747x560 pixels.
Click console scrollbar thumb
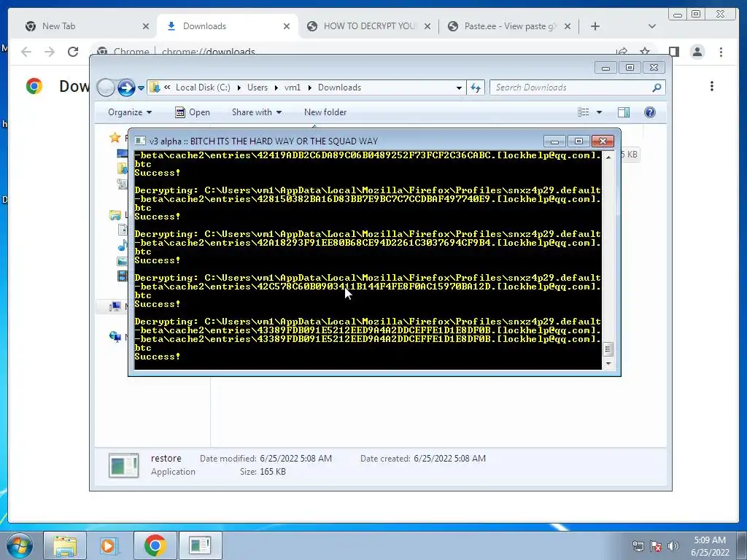608,349
